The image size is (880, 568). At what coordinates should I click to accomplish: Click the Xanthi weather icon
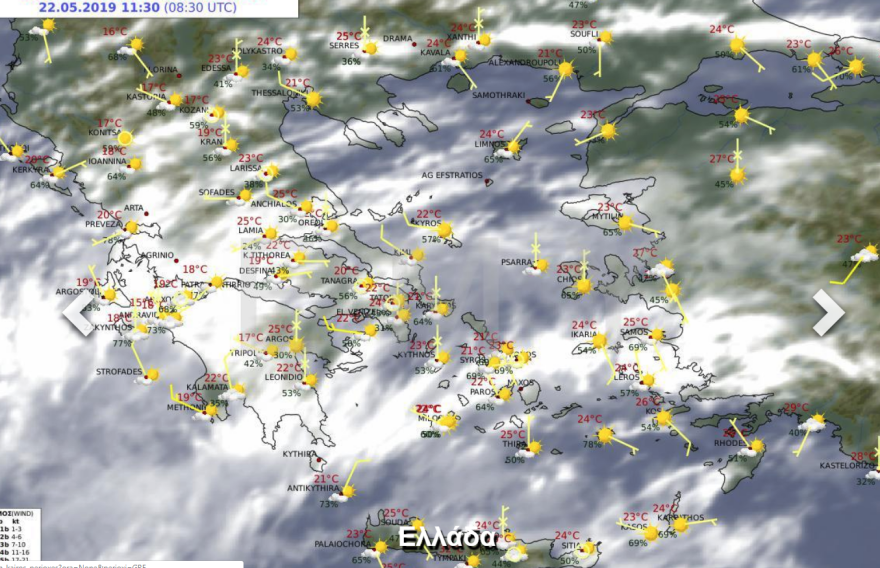click(x=483, y=40)
